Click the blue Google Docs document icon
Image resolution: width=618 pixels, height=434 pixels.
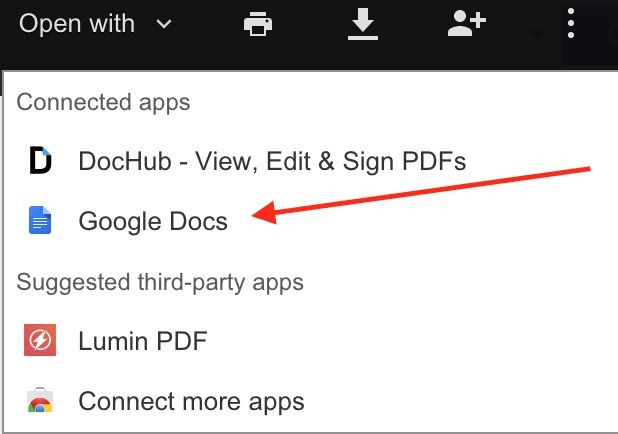tap(40, 221)
